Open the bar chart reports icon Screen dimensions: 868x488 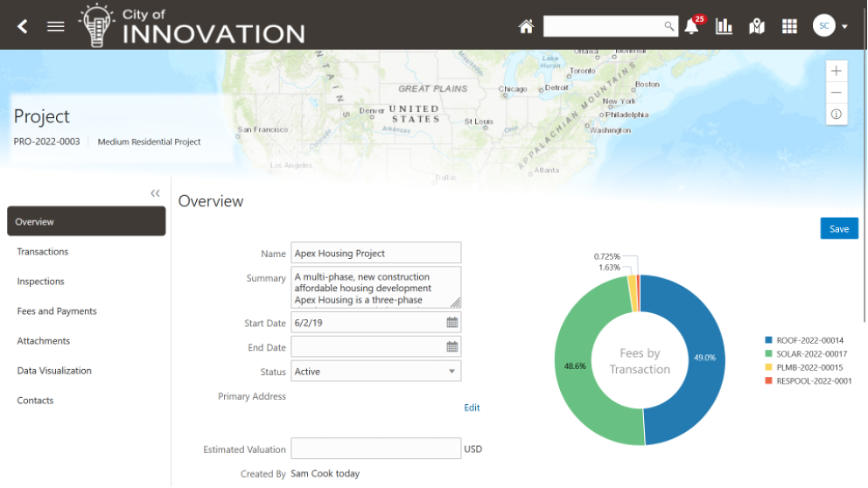724,26
